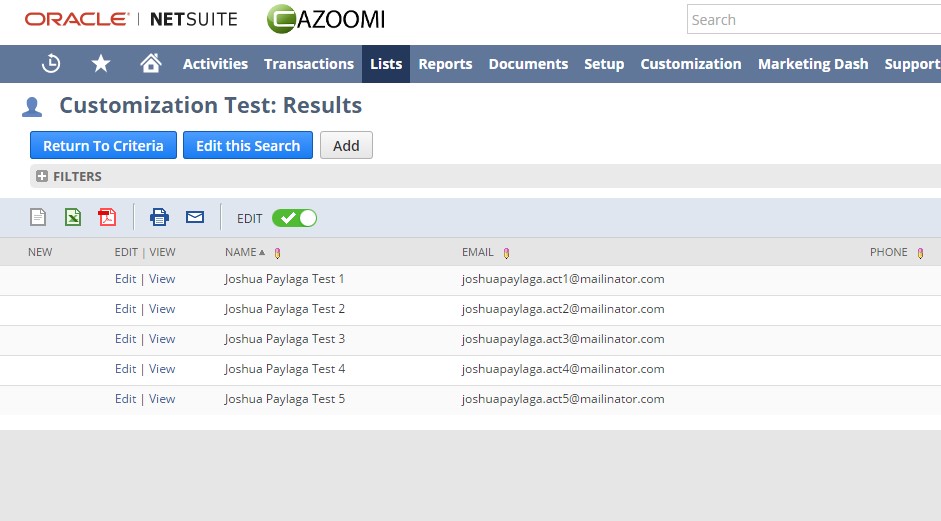This screenshot has height=521, width=941.
Task: Go to the Home icon
Action: point(151,64)
